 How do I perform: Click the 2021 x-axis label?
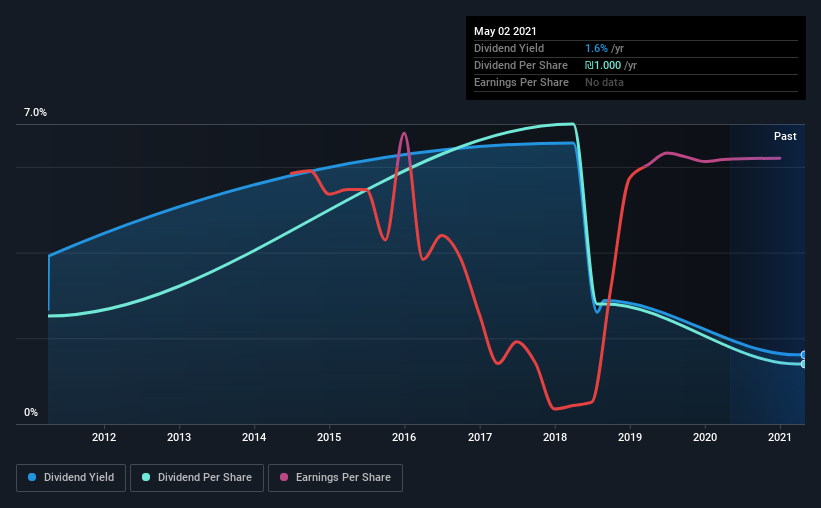(x=780, y=437)
